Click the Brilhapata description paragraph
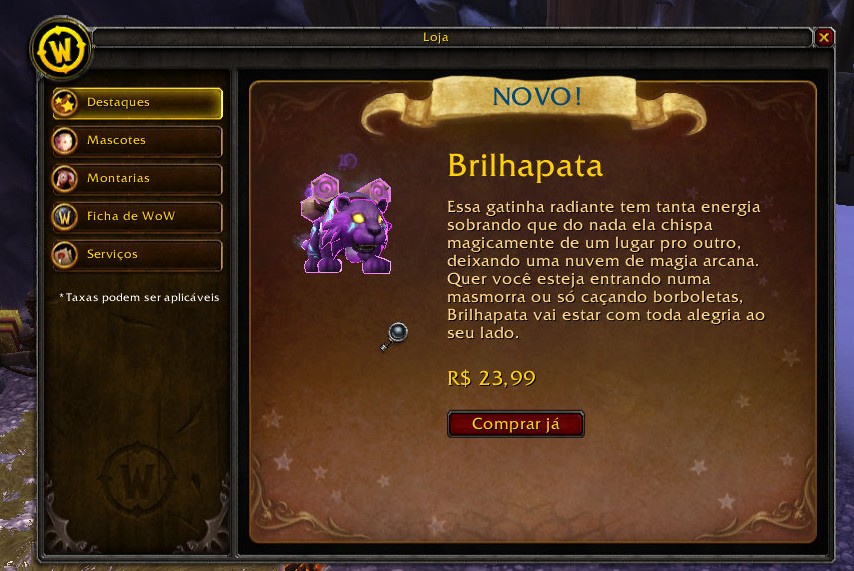 (x=606, y=270)
